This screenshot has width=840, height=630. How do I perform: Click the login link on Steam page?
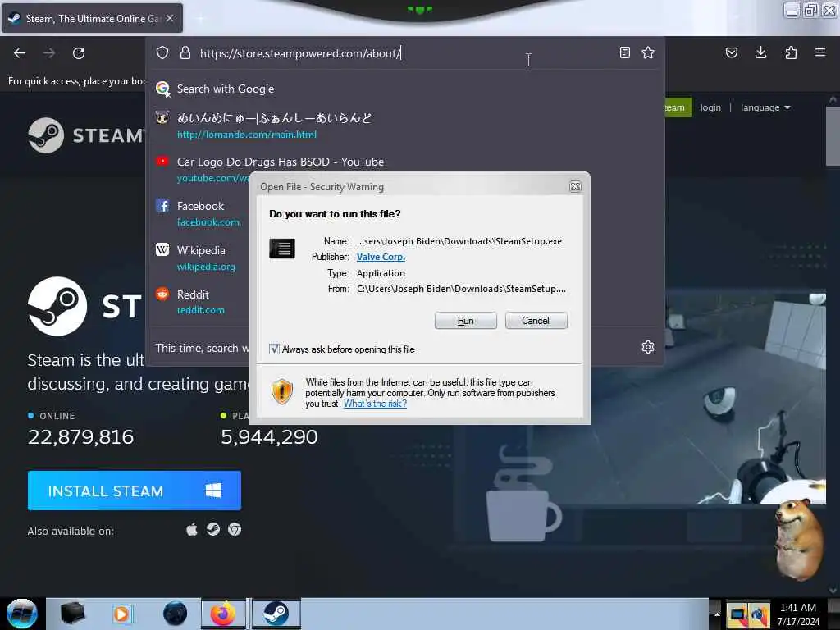point(710,107)
